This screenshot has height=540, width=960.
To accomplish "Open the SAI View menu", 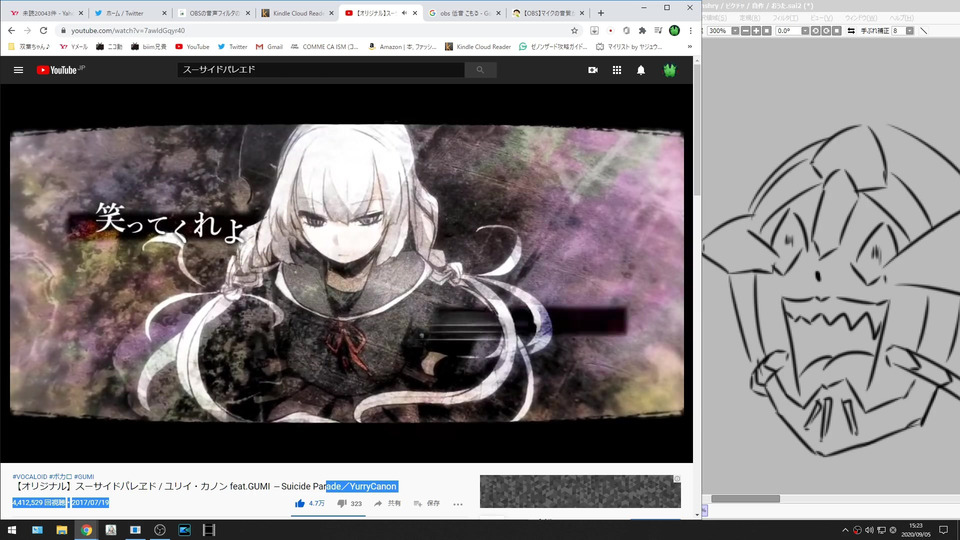I will click(x=821, y=18).
